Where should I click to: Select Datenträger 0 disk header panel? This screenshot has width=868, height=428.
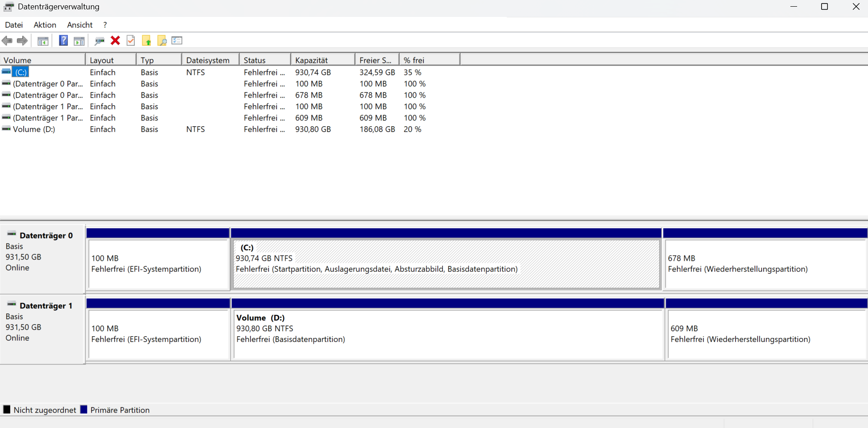coord(42,259)
